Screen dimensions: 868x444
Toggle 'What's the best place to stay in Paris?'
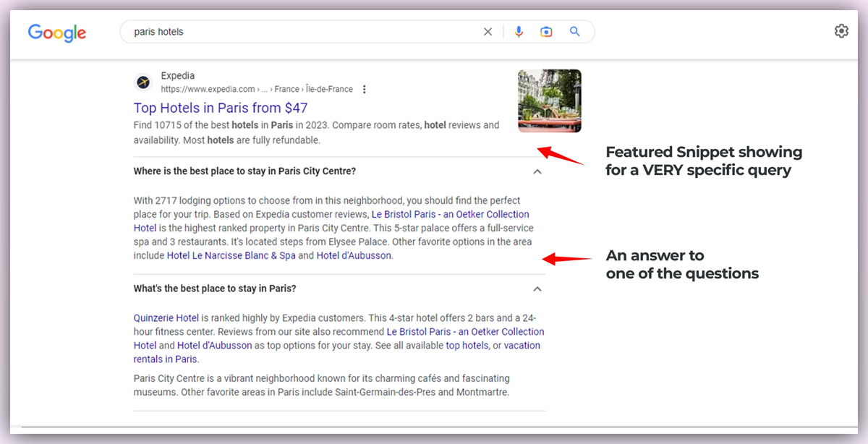tap(215, 289)
